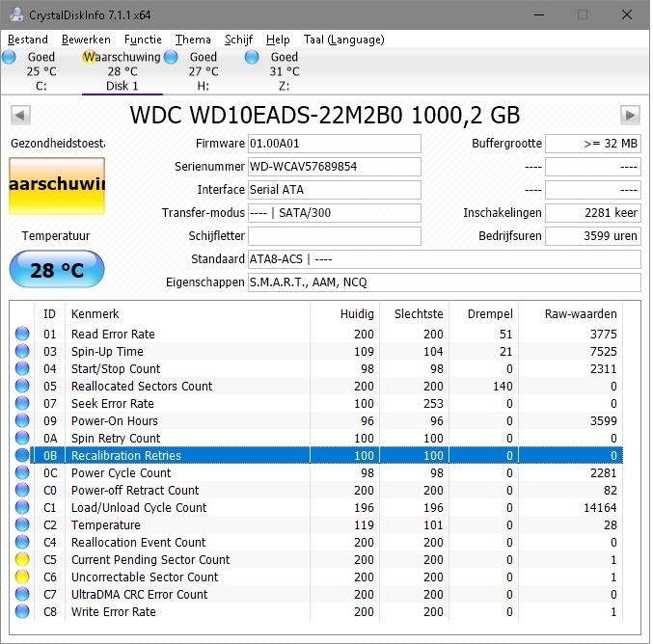653x644 pixels.
Task: Click status orb for Seek Error Rate
Action: pos(22,403)
